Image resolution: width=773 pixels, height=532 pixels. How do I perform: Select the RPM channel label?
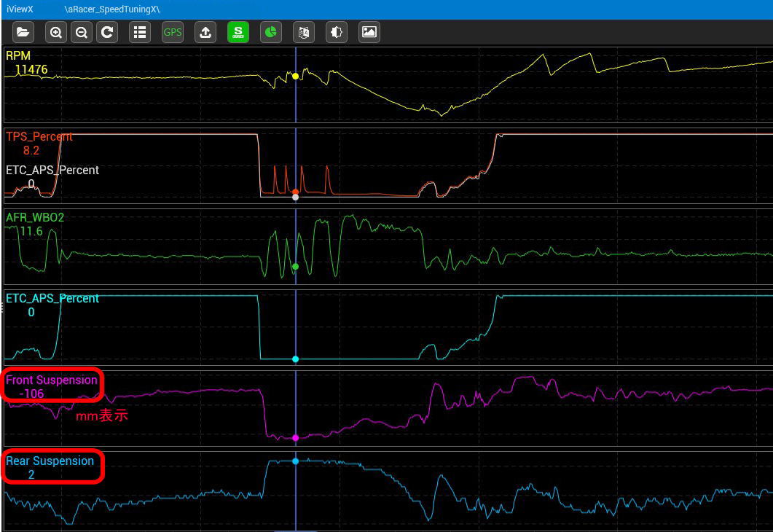click(18, 55)
